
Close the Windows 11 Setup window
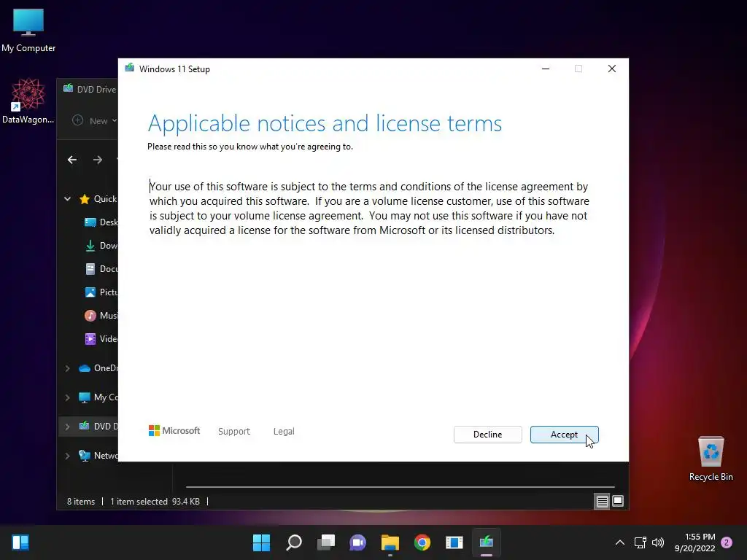click(x=612, y=69)
